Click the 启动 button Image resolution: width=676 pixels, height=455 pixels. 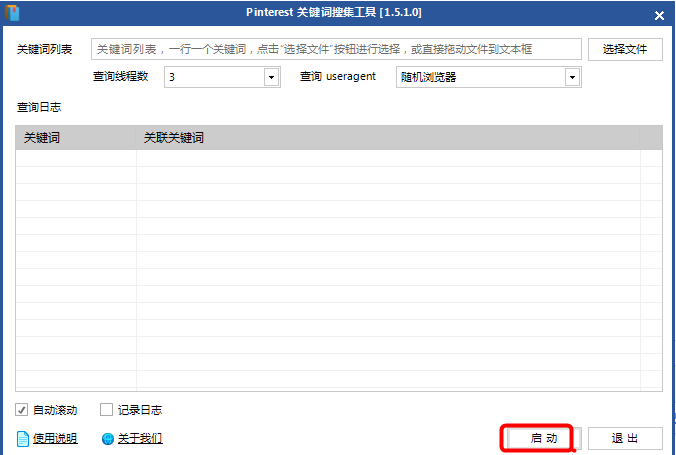coord(544,438)
